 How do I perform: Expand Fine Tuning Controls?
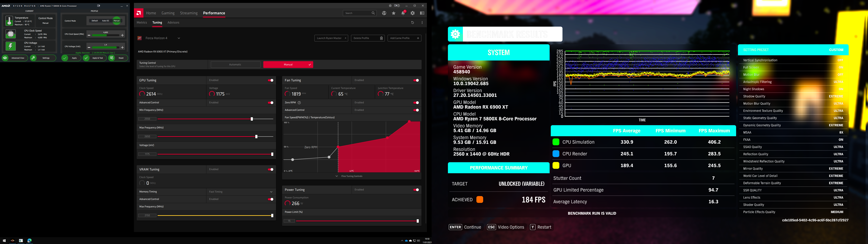click(349, 176)
